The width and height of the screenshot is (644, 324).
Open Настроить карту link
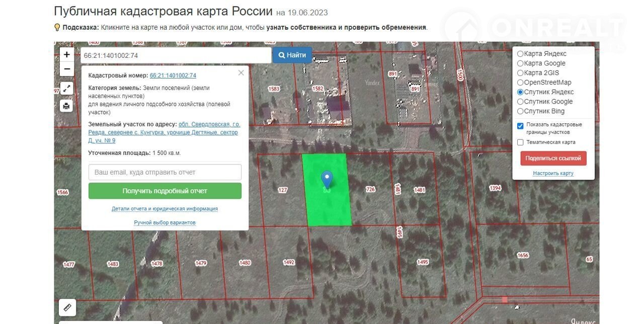tap(553, 174)
